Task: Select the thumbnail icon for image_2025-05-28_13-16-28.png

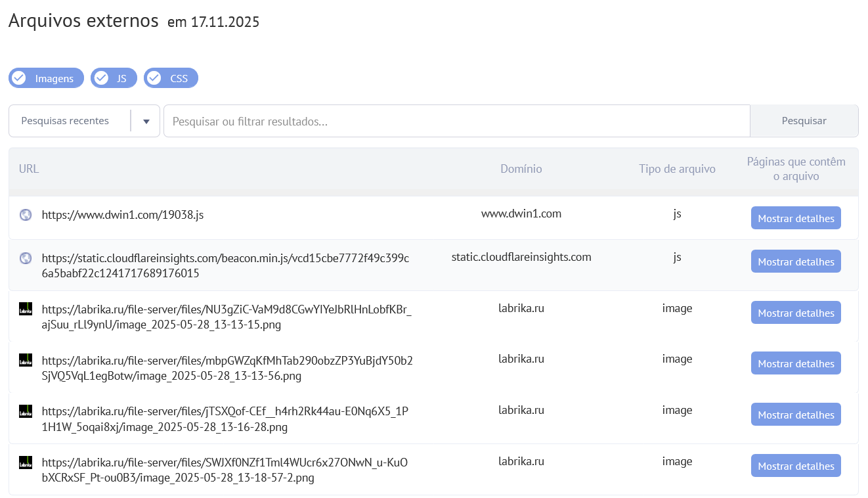Action: pos(25,411)
